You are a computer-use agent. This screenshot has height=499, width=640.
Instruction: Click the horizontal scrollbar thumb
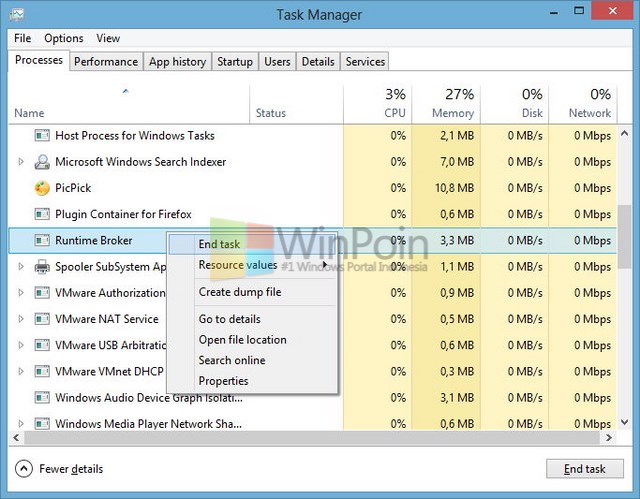click(x=312, y=438)
